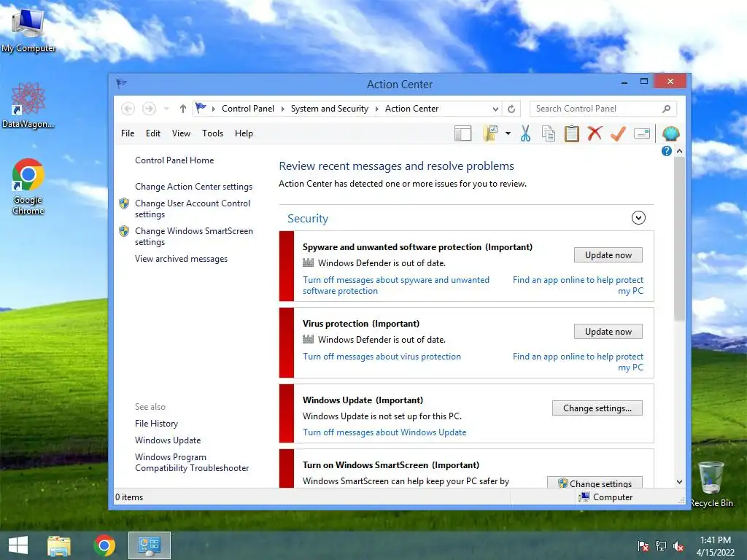Screen dimensions: 747x560
Task: Click the vertical scrollbar thumb
Action: (679, 238)
